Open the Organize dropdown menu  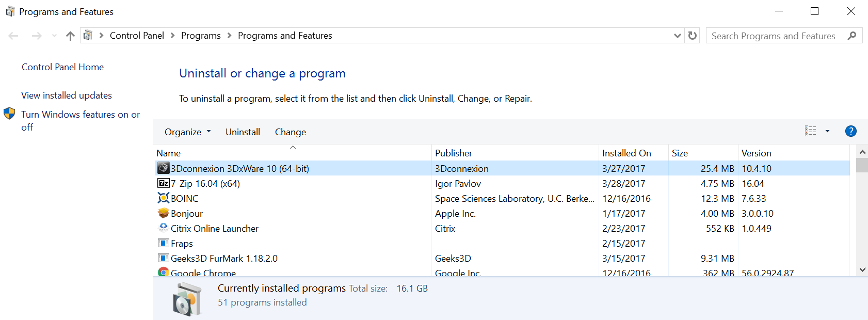(188, 132)
